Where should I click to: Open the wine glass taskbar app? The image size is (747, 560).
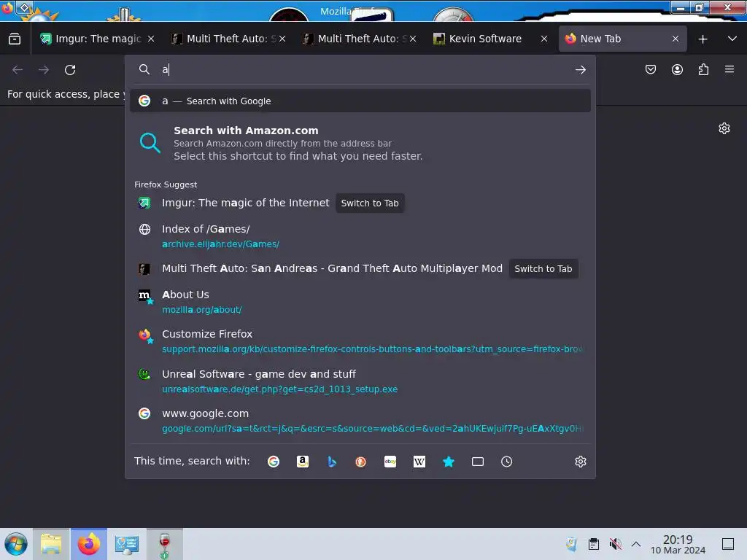tap(164, 544)
